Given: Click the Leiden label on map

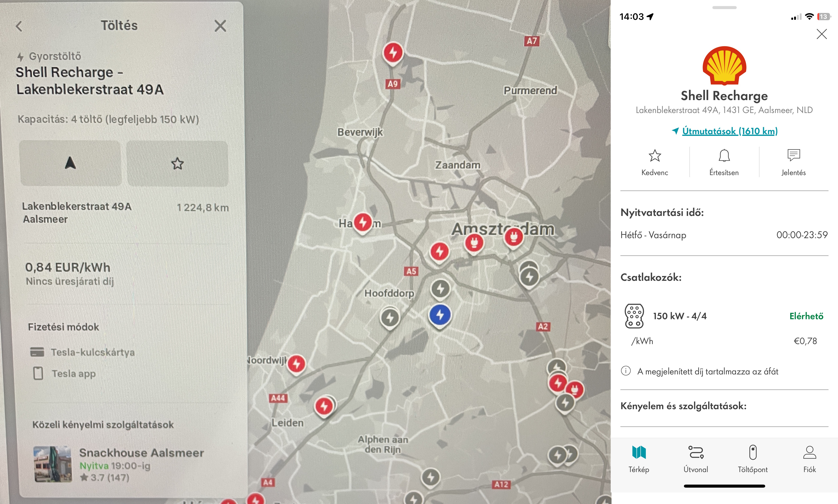Looking at the screenshot, I should (287, 423).
